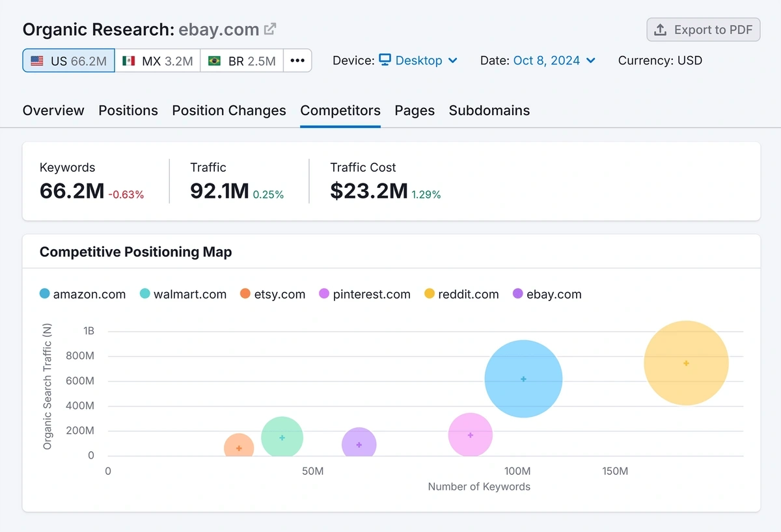Click the blue amazon.com bubble
The height and width of the screenshot is (532, 781).
point(523,379)
